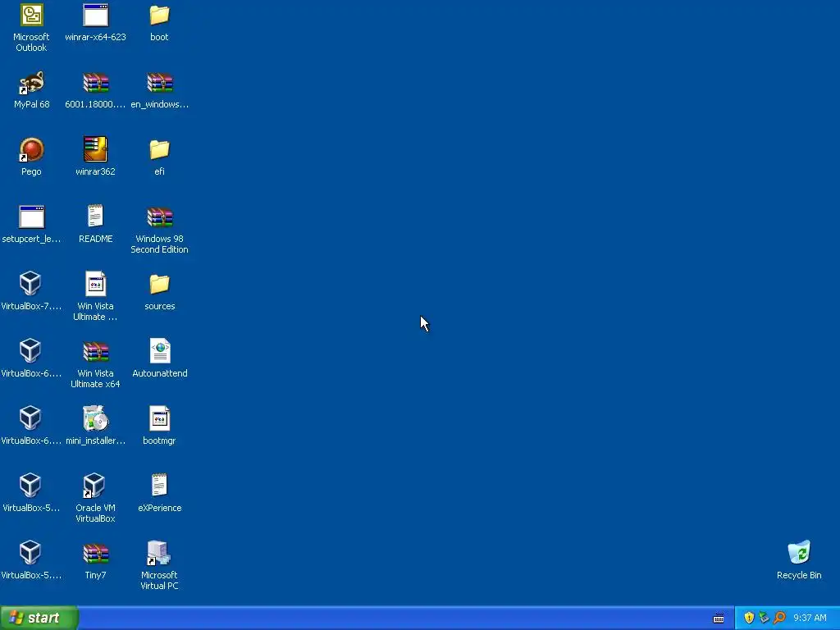Click the yellow security shield tray icon
This screenshot has width=840, height=630.
[749, 618]
